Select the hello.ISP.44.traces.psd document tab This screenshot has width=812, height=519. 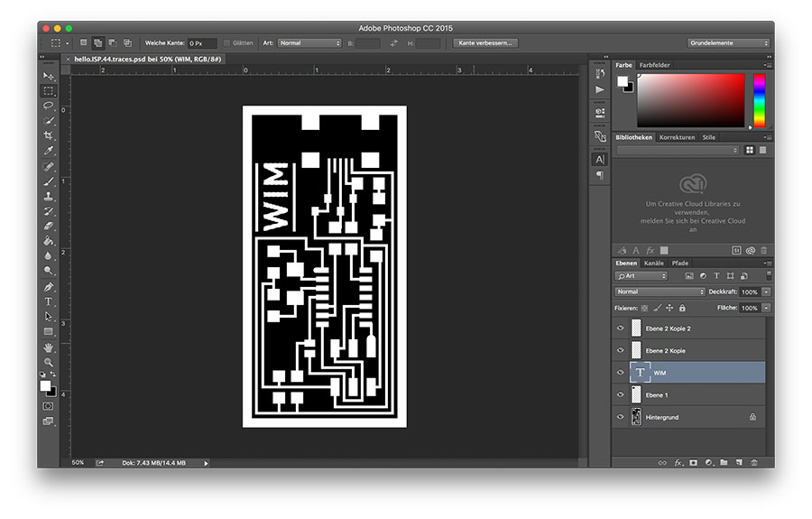point(148,60)
